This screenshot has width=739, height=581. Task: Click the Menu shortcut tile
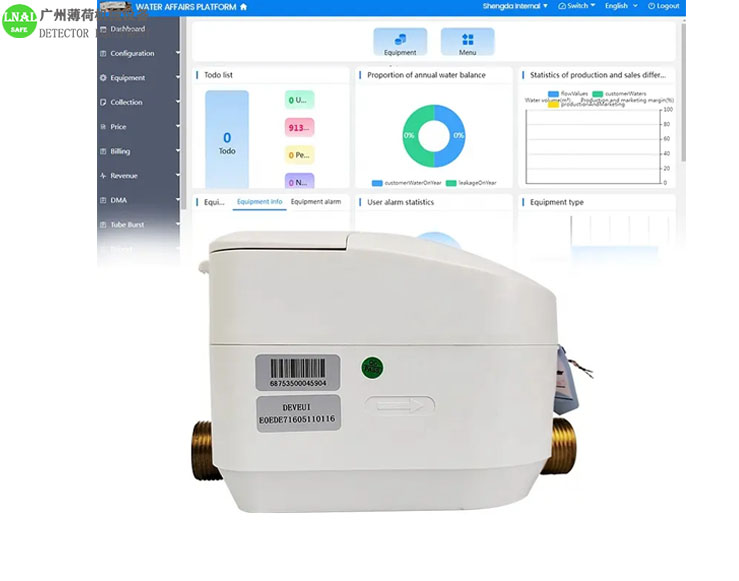point(468,42)
